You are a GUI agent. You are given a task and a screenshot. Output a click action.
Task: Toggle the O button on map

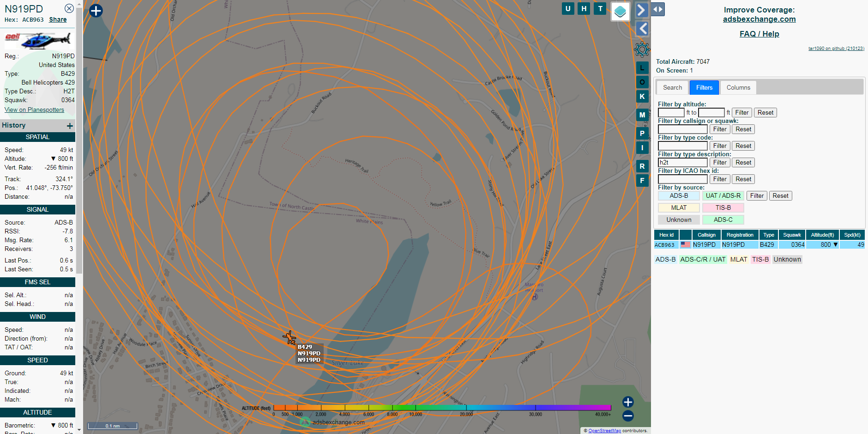[x=642, y=82]
